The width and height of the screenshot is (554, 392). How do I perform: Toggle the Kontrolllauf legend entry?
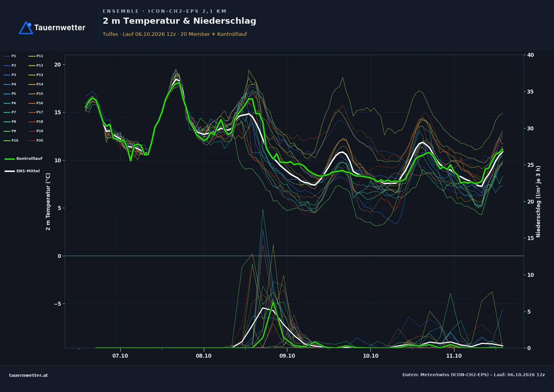[x=23, y=159]
